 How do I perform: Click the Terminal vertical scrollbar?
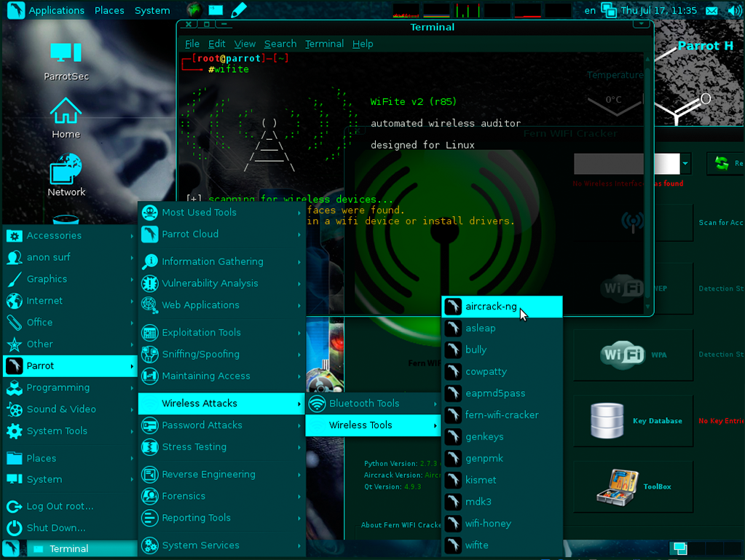(647, 183)
